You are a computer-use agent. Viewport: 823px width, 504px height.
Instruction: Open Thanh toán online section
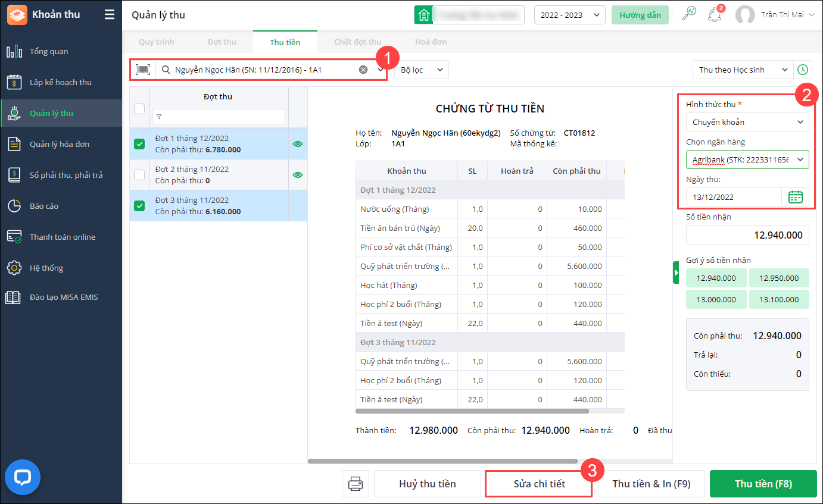pos(61,237)
